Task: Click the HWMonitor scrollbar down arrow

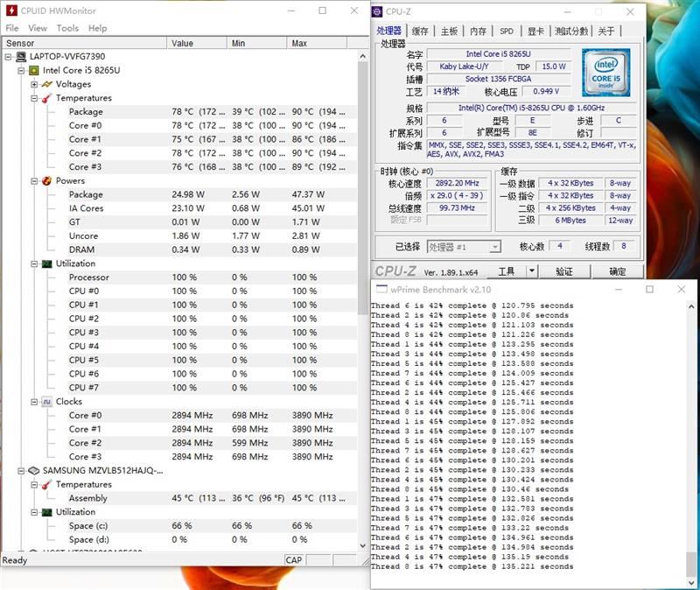Action: [362, 545]
